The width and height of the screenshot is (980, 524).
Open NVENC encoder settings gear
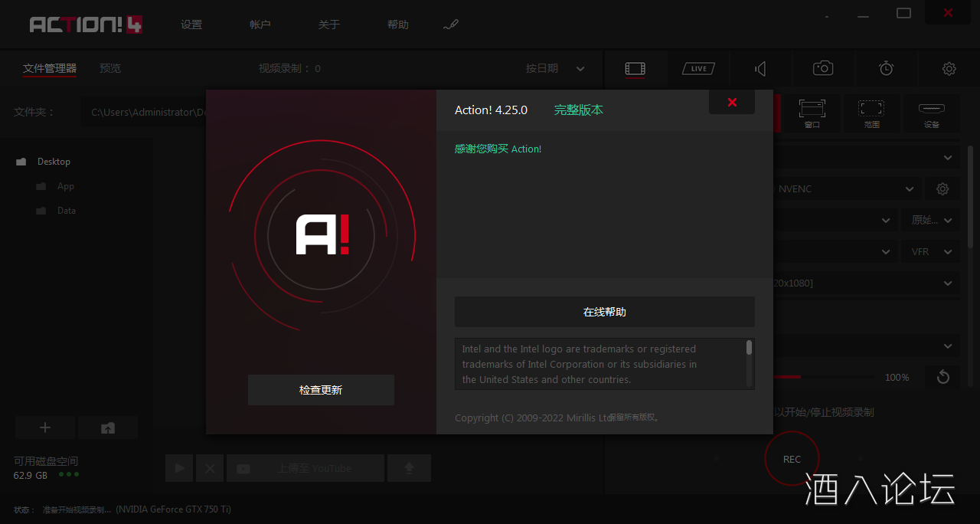coord(942,188)
